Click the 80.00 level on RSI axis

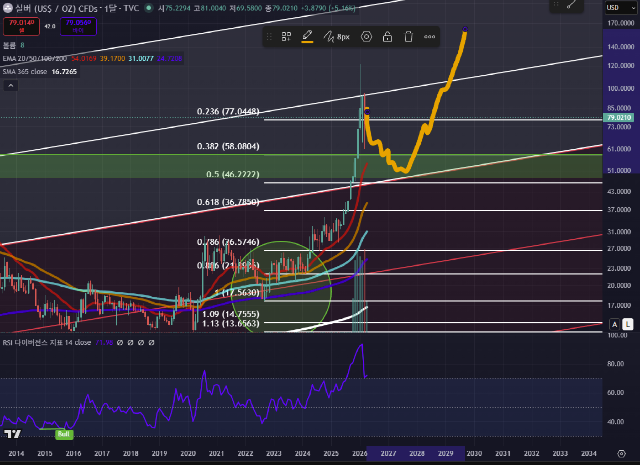[615, 364]
